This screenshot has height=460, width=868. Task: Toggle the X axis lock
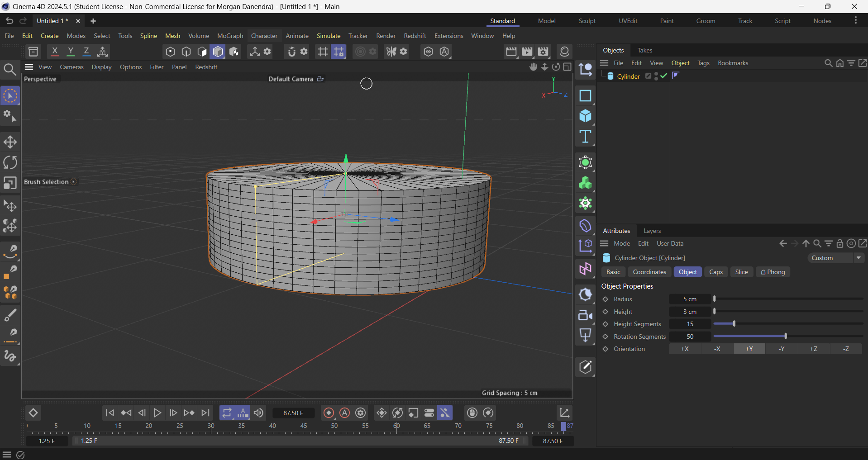click(55, 52)
